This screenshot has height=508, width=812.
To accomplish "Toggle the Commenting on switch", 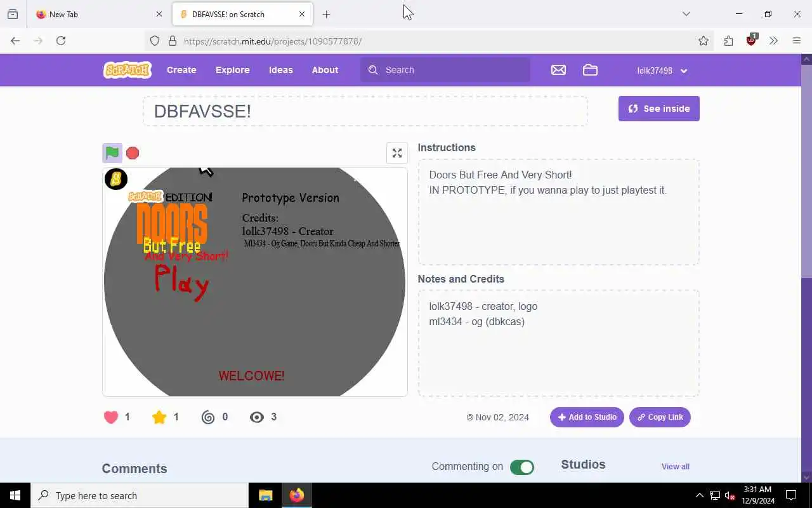I will click(x=522, y=467).
